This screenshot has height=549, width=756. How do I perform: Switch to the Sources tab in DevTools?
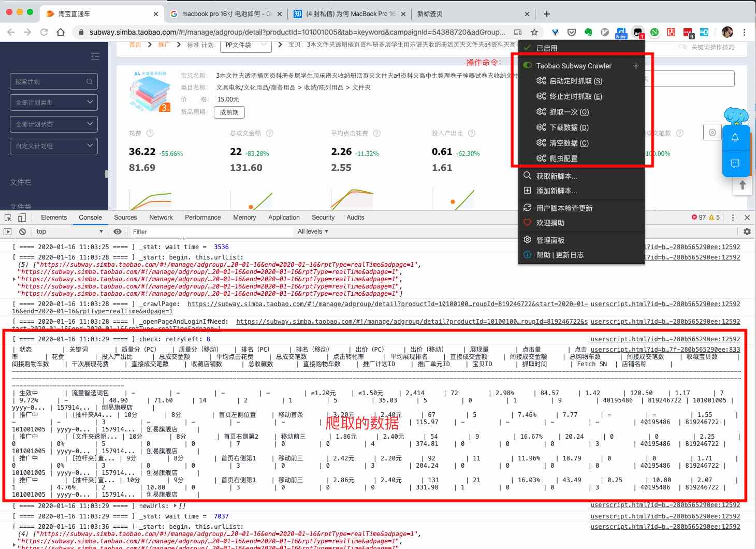[x=125, y=218]
